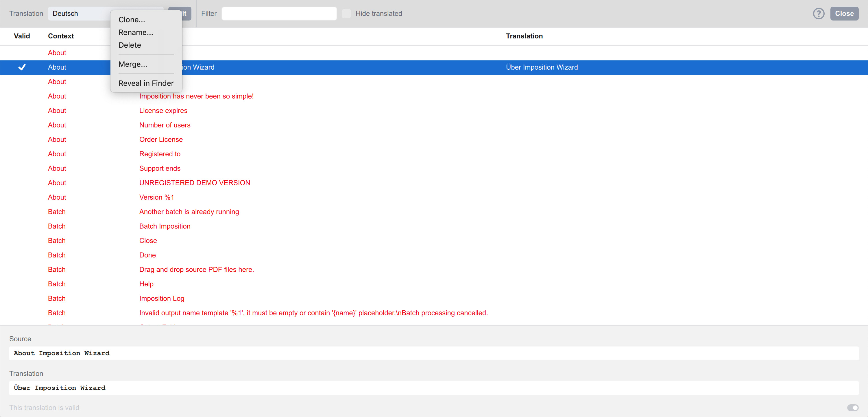Open the help question mark icon
The image size is (868, 417).
click(819, 14)
